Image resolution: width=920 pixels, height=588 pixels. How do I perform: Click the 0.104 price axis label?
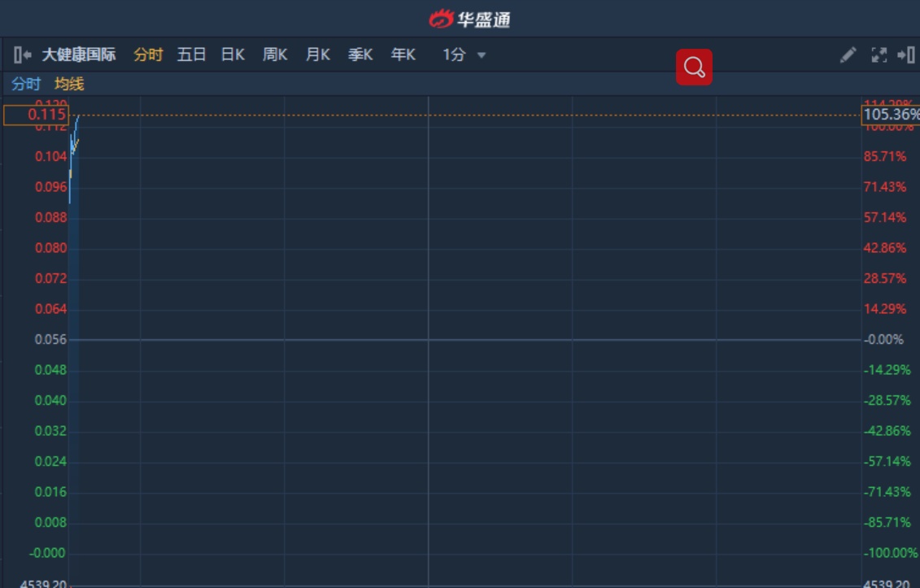pyautogui.click(x=50, y=157)
